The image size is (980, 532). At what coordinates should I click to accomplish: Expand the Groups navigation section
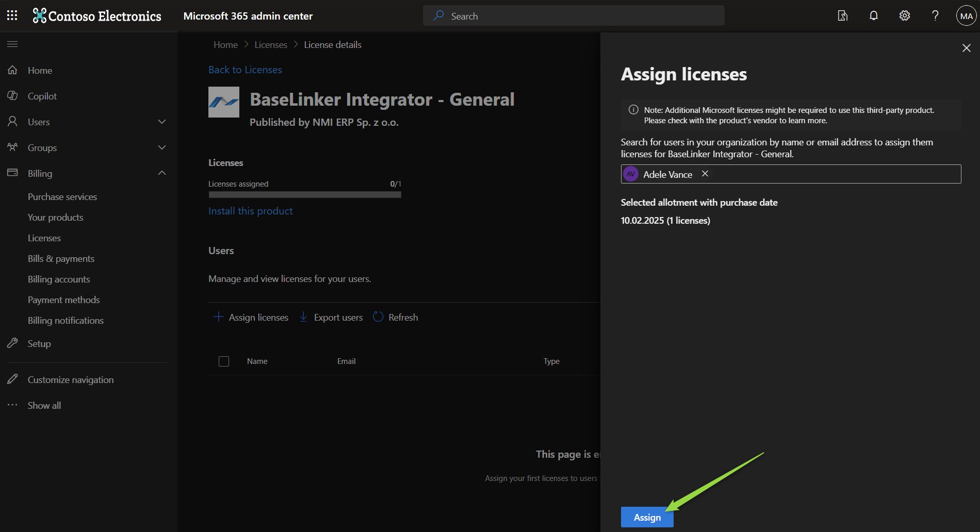pyautogui.click(x=162, y=147)
